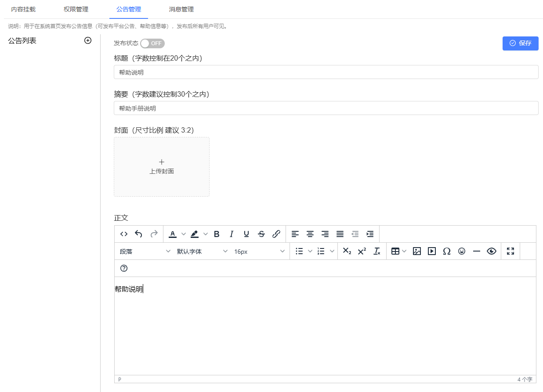Insert an image into the body
The width and height of the screenshot is (543, 392).
[x=417, y=251]
